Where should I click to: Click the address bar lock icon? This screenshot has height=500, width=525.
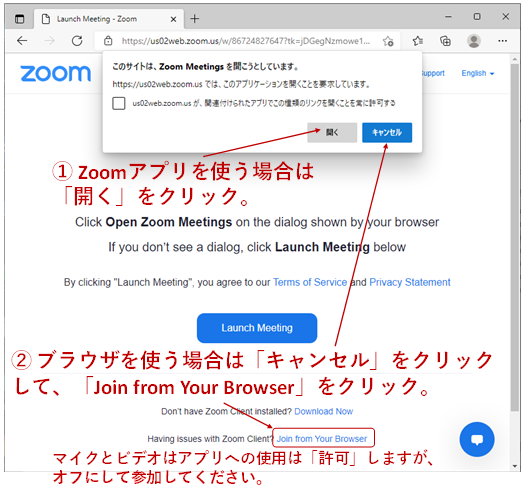pos(108,41)
